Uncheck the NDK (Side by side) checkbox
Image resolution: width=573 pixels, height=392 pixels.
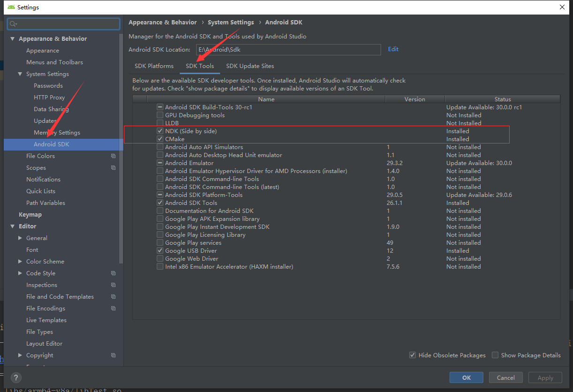160,131
